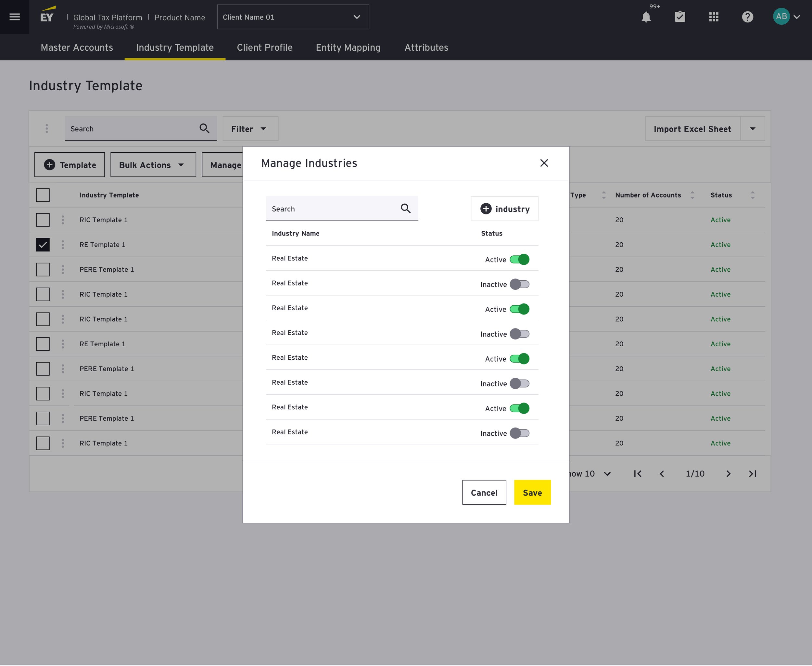Open the Attributes tab
This screenshot has height=666, width=812.
[x=426, y=47]
